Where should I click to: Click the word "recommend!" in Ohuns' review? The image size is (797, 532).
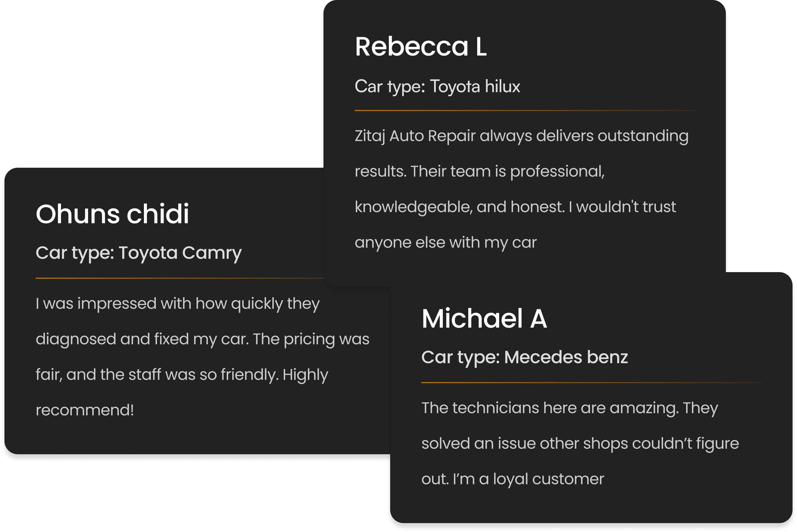pyautogui.click(x=84, y=410)
